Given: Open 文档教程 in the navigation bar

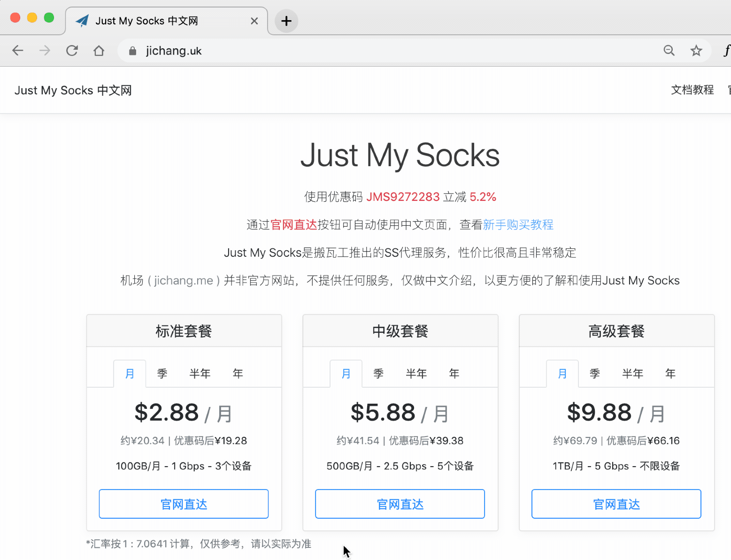Looking at the screenshot, I should [x=692, y=90].
